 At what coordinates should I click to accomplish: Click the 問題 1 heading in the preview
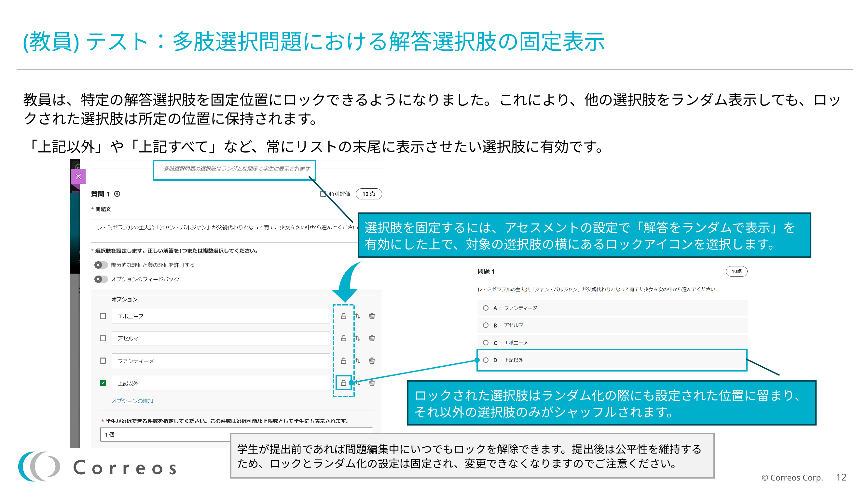click(486, 271)
